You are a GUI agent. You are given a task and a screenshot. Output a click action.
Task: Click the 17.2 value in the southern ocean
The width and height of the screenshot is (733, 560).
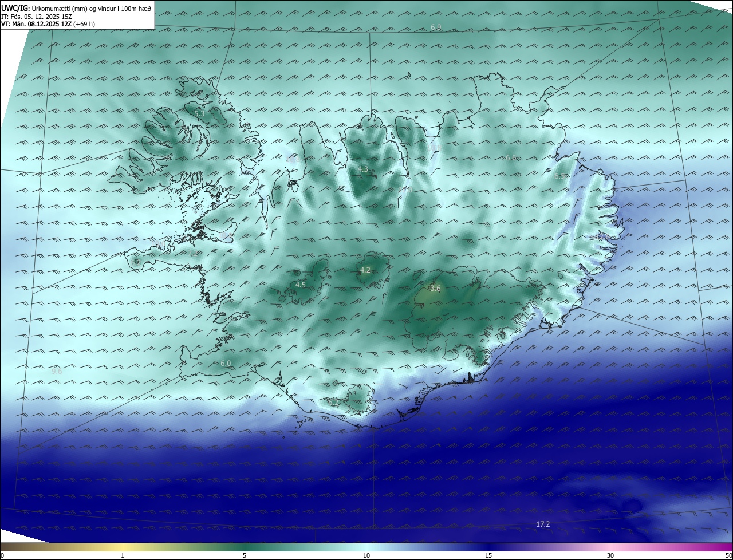[543, 524]
